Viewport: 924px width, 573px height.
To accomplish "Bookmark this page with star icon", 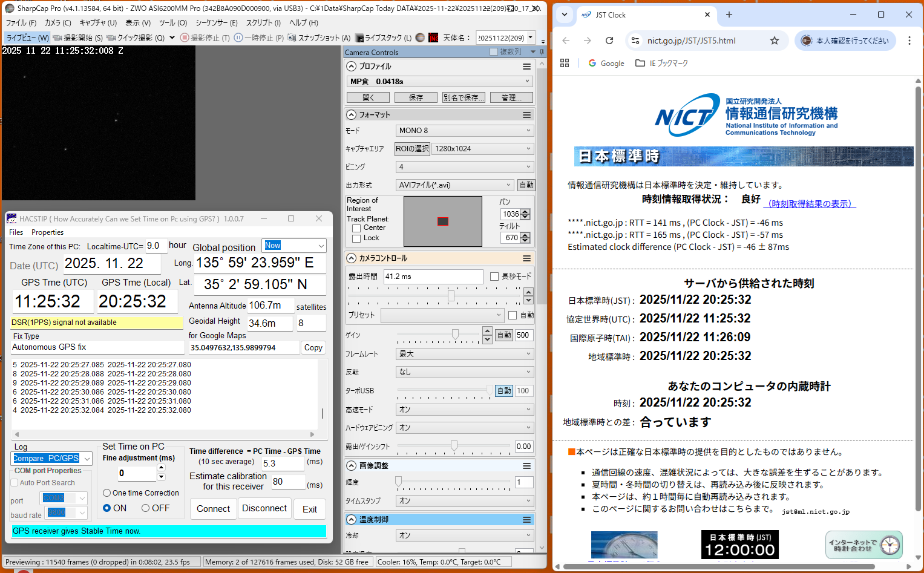I will [774, 41].
